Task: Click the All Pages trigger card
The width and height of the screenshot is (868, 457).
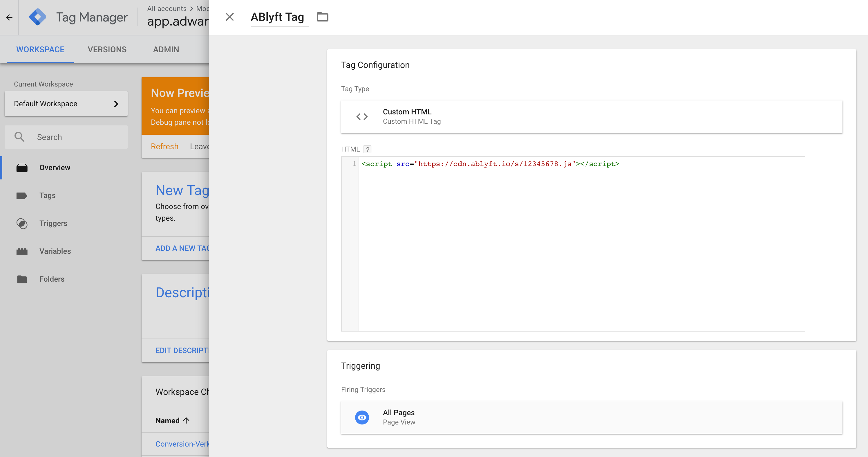Action: click(x=591, y=417)
